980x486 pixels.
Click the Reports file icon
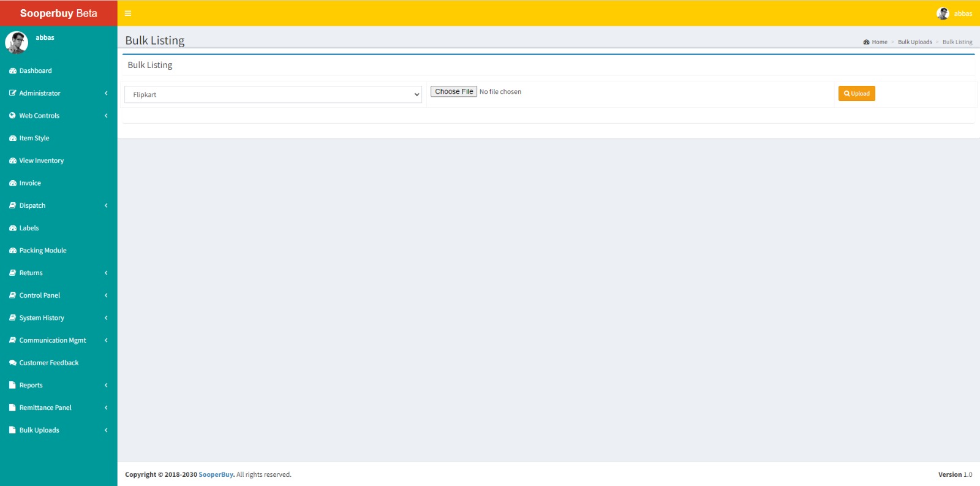click(x=13, y=385)
